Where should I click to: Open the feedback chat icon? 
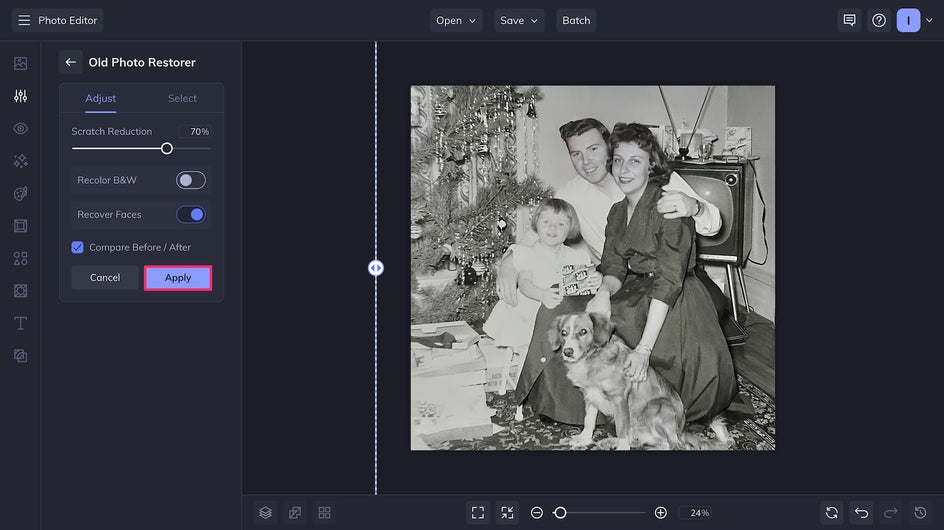pyautogui.click(x=849, y=20)
